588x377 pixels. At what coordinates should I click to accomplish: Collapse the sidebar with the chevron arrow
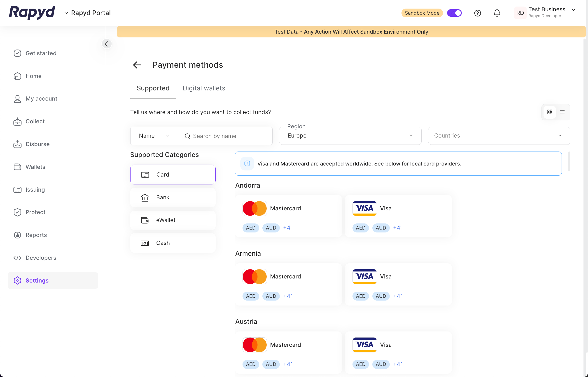pyautogui.click(x=106, y=44)
